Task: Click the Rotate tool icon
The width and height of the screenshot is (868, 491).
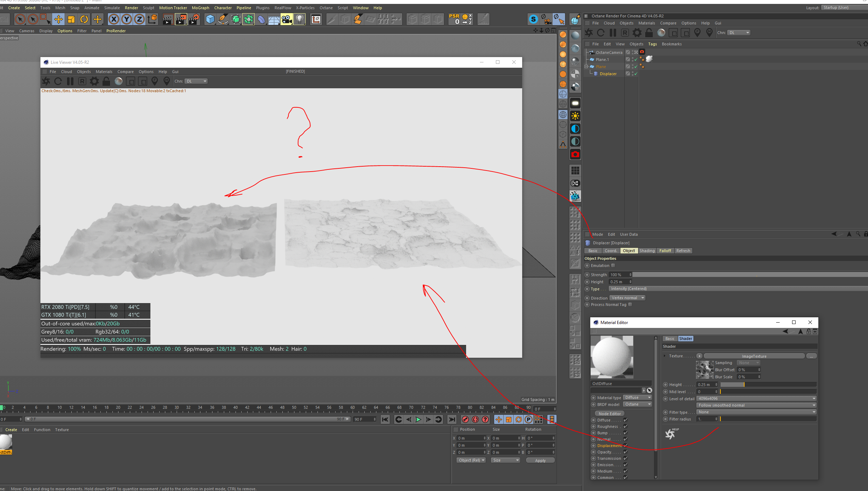Action: point(84,19)
